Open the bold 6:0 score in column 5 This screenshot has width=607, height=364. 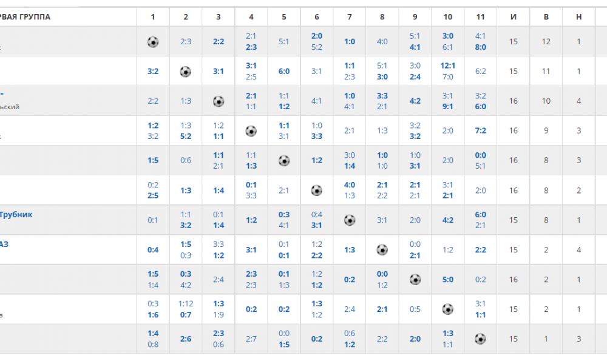click(283, 71)
